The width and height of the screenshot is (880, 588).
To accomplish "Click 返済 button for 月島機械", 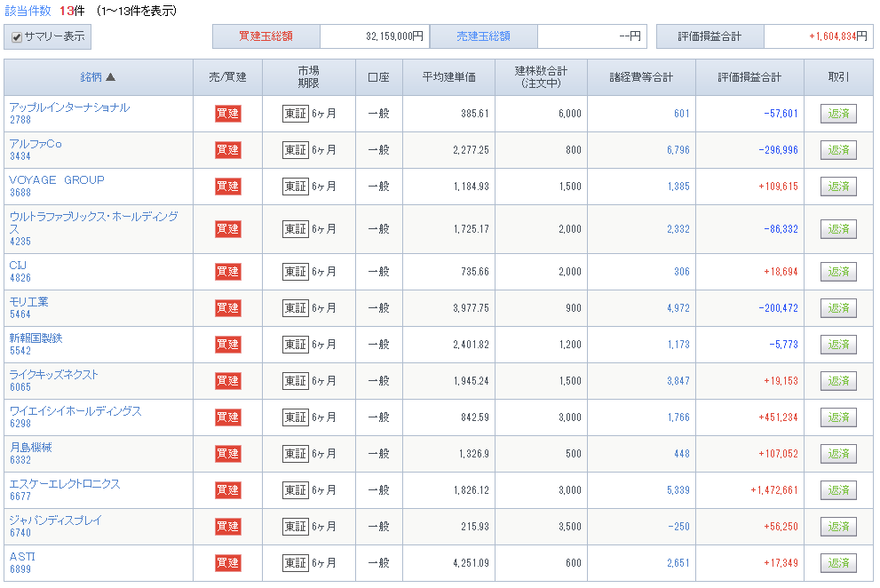I will click(x=838, y=454).
